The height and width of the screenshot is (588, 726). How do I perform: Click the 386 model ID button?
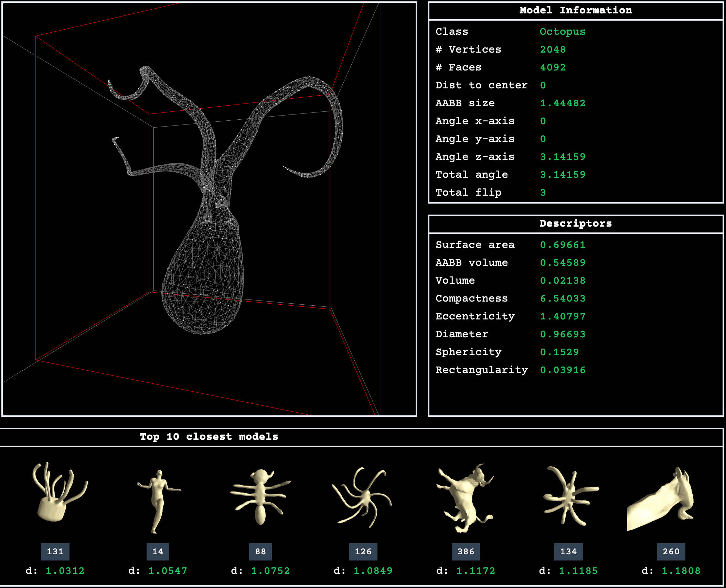coord(466,552)
